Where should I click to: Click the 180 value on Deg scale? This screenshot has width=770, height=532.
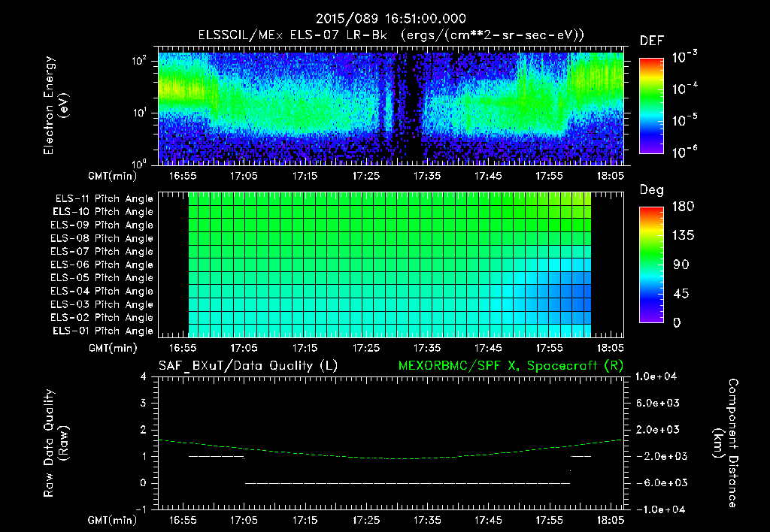pos(683,207)
